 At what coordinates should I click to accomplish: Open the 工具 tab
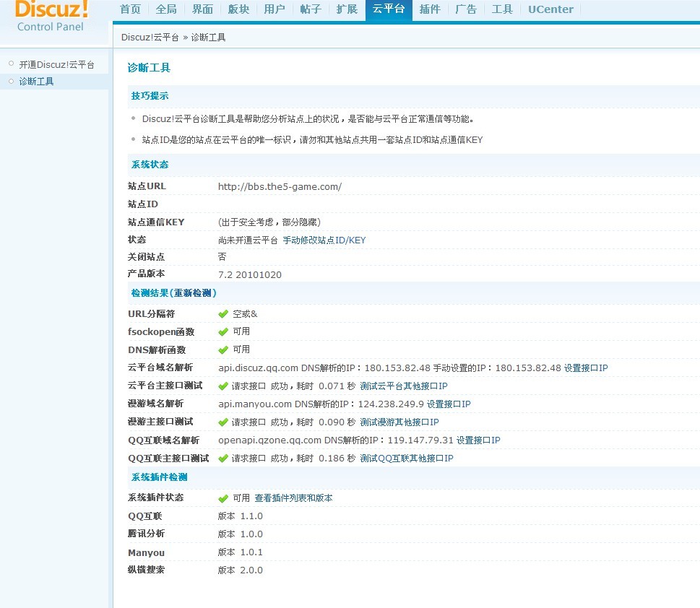(502, 9)
